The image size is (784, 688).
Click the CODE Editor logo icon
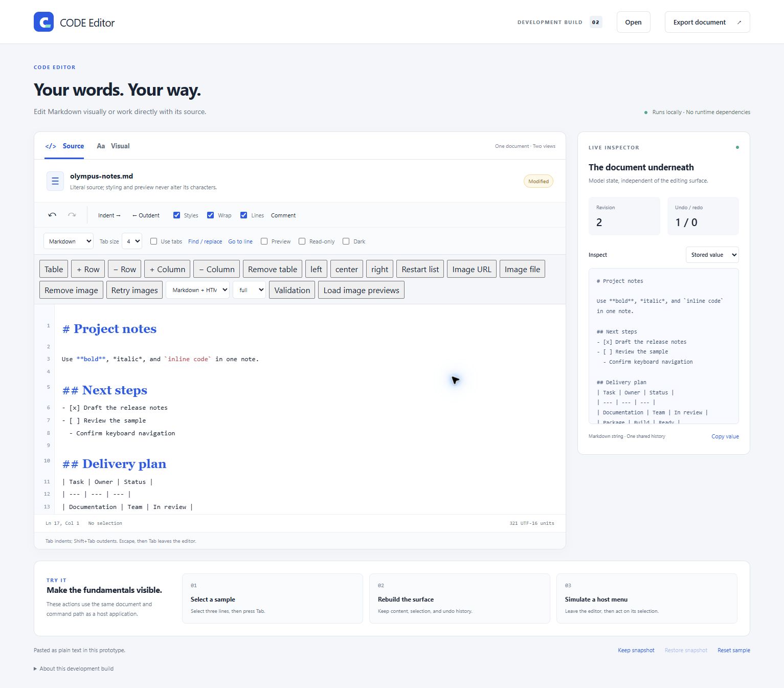click(x=43, y=22)
